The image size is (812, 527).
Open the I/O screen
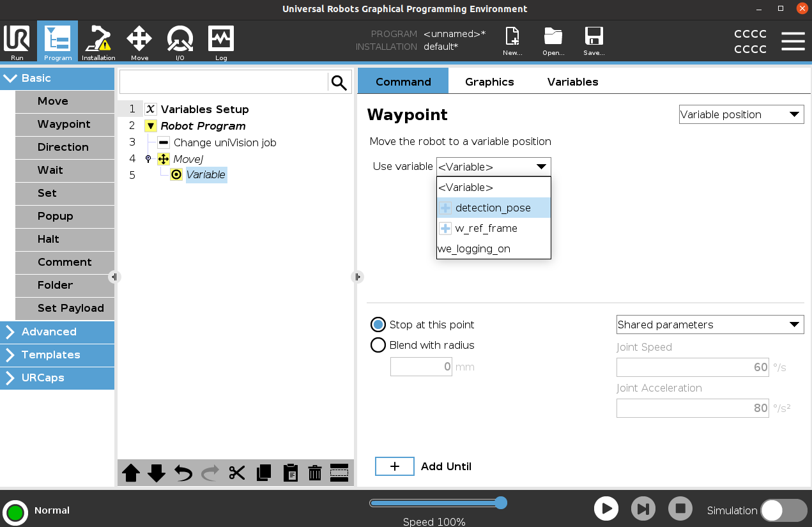[x=180, y=43]
